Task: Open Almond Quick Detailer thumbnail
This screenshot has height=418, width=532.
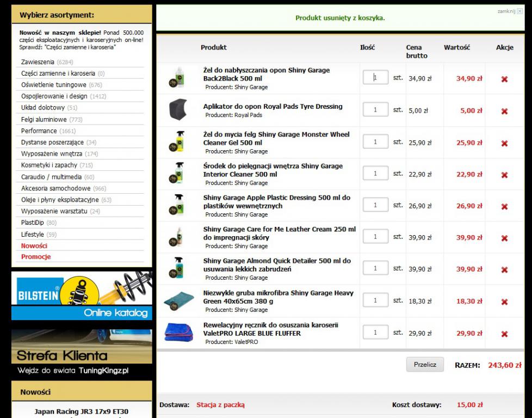Action: point(177,268)
